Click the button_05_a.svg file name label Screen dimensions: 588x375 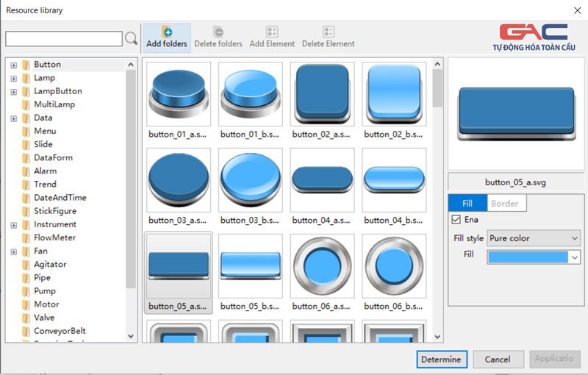[x=515, y=182]
